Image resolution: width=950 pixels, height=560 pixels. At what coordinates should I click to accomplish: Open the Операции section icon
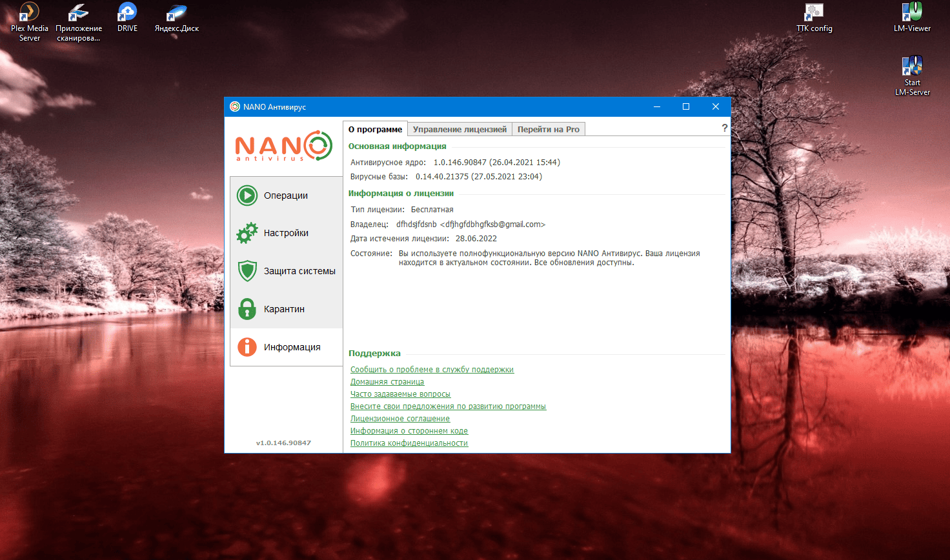[x=247, y=195]
